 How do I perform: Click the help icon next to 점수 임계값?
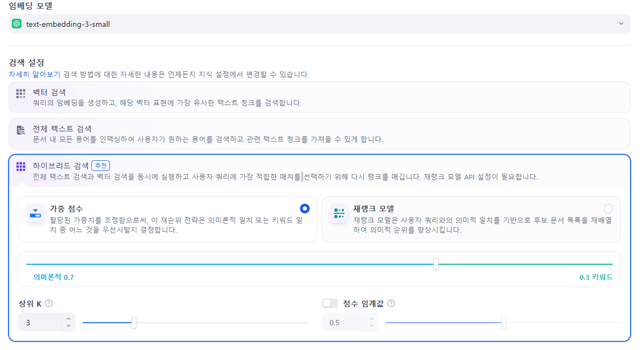391,303
